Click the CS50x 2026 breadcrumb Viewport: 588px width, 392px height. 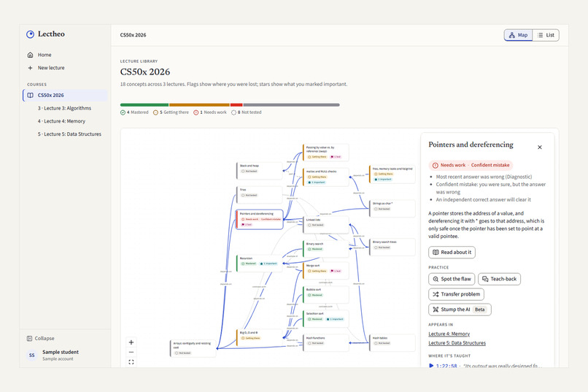point(133,35)
